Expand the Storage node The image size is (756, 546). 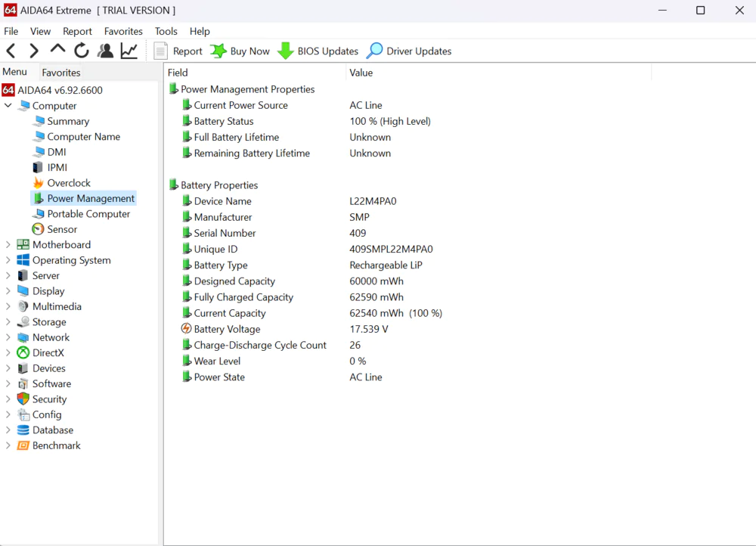(8, 321)
